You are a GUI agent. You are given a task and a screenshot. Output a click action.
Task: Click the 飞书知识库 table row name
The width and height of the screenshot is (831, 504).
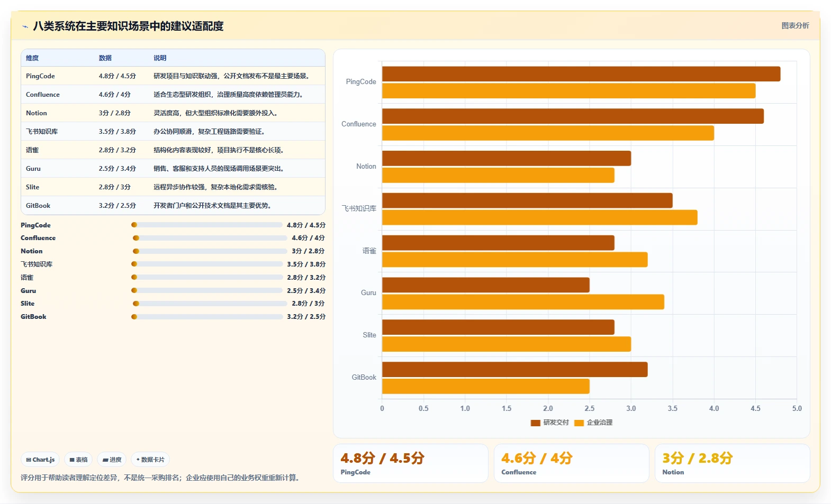point(42,132)
